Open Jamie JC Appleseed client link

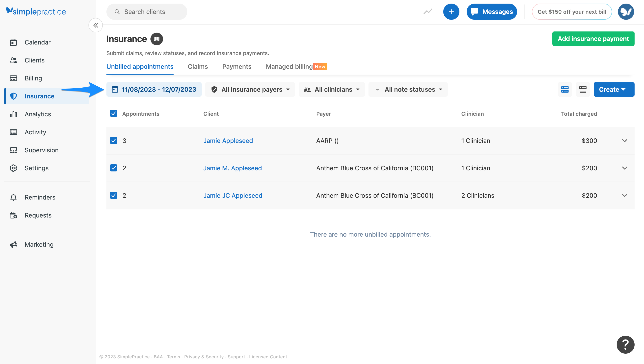coord(232,195)
